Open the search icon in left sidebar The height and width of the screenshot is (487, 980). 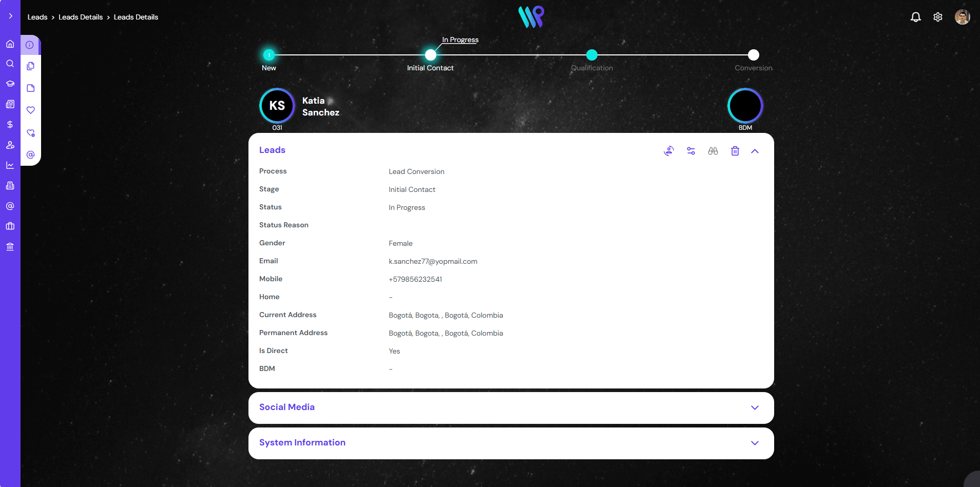point(10,64)
